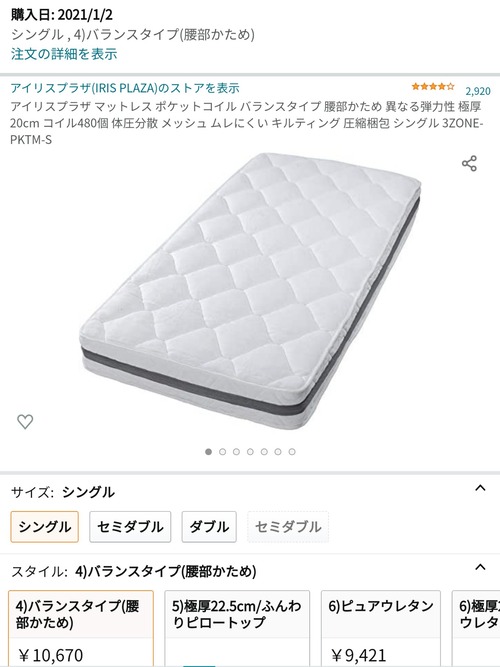Collapse the サイズ section chevron
500x667 pixels.
coord(480,488)
